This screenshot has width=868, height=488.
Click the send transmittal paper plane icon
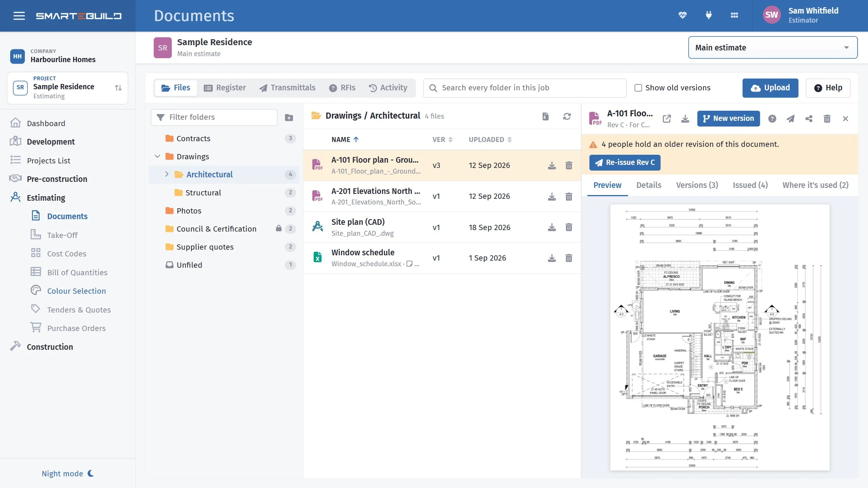tap(790, 119)
